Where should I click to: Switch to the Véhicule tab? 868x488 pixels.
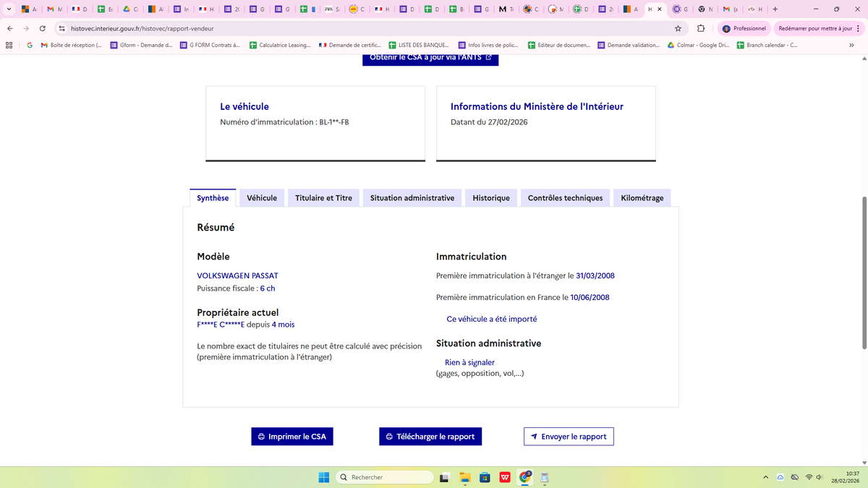pos(262,198)
